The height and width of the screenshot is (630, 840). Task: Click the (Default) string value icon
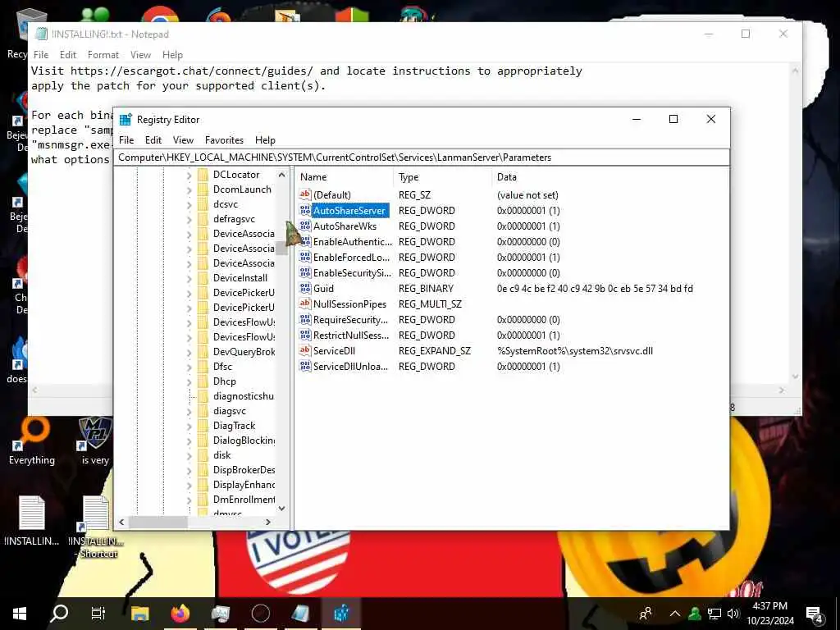(x=305, y=195)
